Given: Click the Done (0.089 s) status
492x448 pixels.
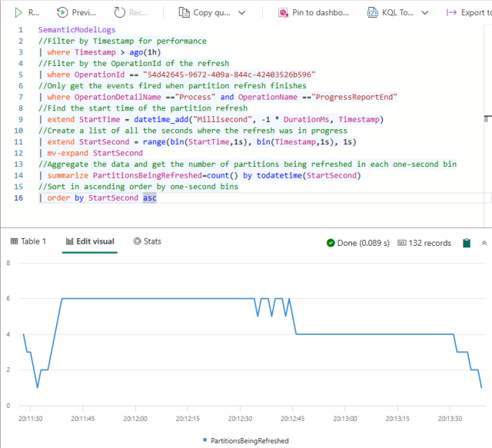Looking at the screenshot, I should (358, 243).
